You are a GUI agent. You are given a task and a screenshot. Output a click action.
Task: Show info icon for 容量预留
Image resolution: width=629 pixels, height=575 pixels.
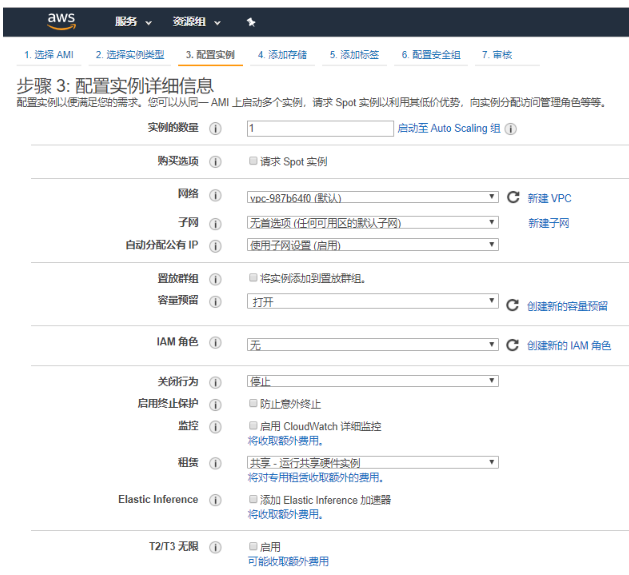(215, 301)
